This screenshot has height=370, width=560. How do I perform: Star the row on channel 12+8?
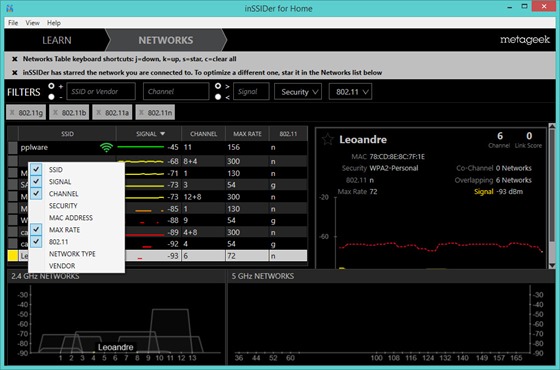tap(13, 197)
